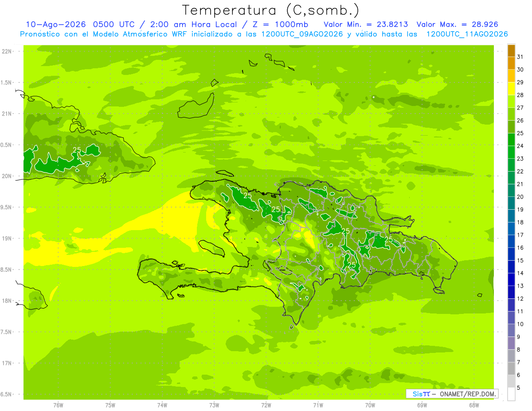Click the '69W' longitude label
Image resolution: width=532 pixels, height=411 pixels.
point(422,405)
